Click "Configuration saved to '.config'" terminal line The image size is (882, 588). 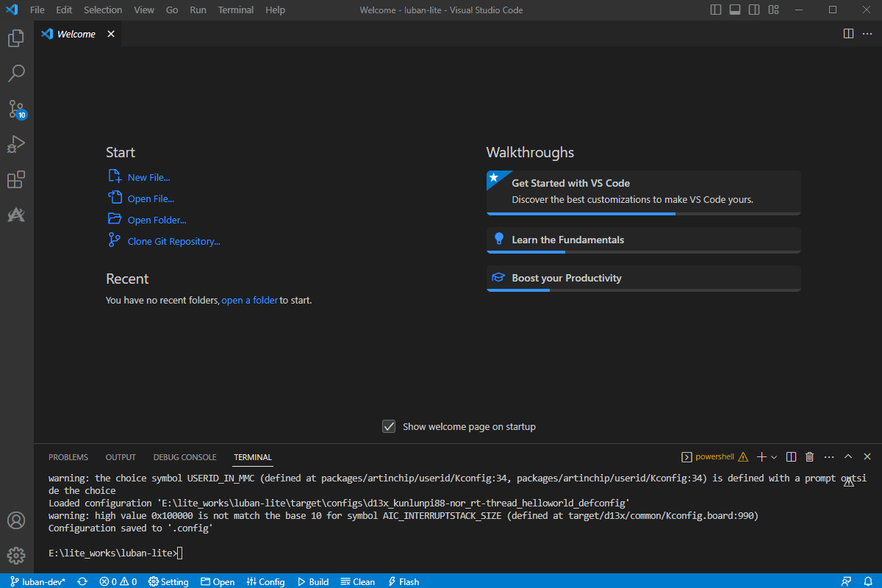pyautogui.click(x=131, y=528)
